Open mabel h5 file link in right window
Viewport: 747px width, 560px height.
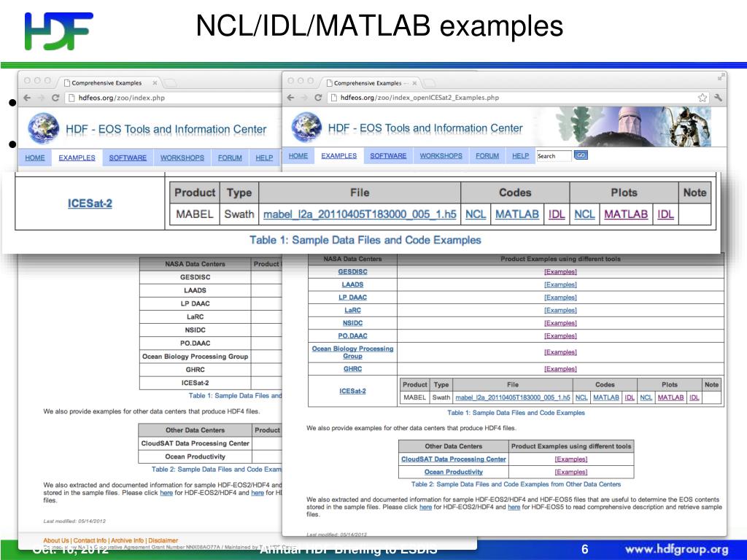tap(513, 397)
